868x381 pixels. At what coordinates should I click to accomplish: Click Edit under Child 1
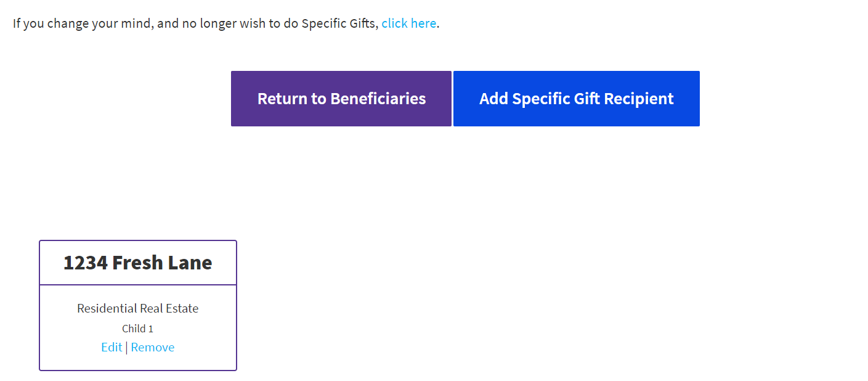pos(112,347)
